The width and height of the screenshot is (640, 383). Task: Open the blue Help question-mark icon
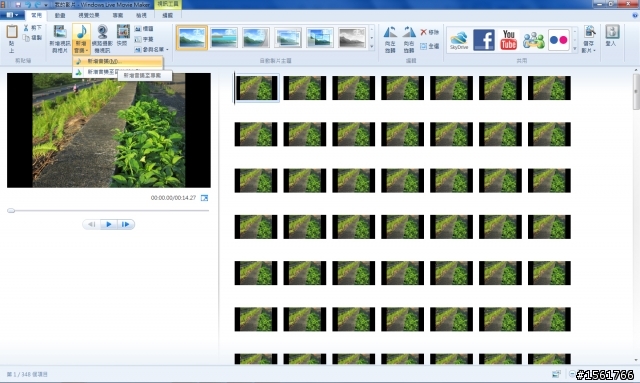tap(635, 16)
